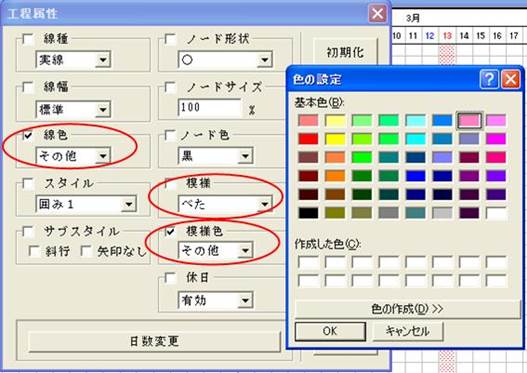Click the help button in 色の設定 title bar
This screenshot has height=373, width=527.
(489, 79)
